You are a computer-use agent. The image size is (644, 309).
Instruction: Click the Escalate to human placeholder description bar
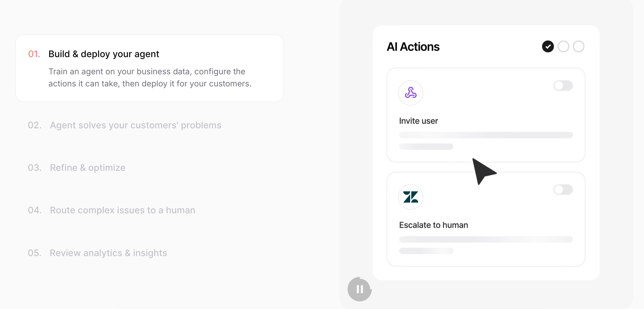point(486,239)
